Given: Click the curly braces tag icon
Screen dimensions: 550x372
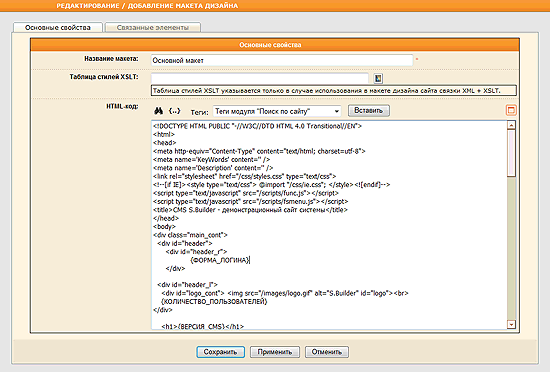Looking at the screenshot, I should tap(174, 111).
